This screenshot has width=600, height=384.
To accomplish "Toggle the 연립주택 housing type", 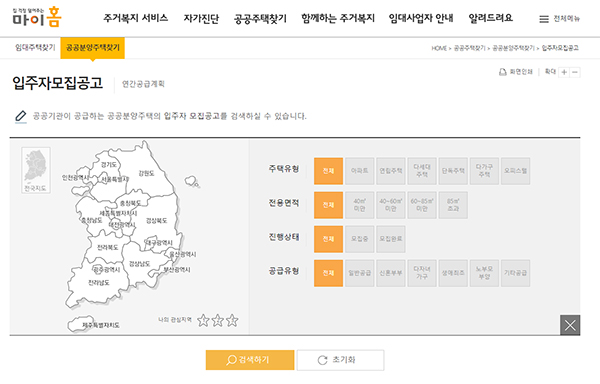I will pyautogui.click(x=391, y=171).
